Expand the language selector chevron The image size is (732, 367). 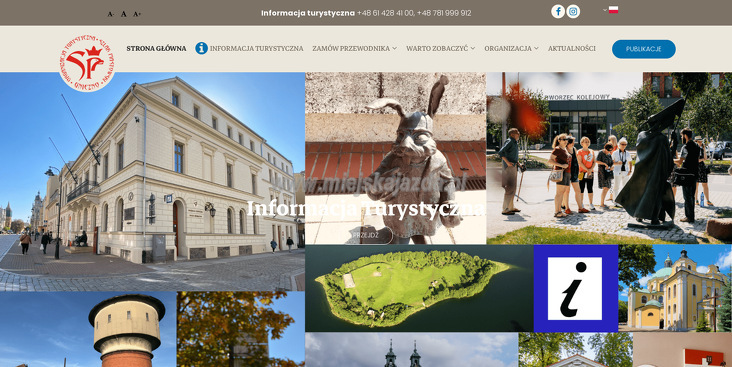coord(605,10)
